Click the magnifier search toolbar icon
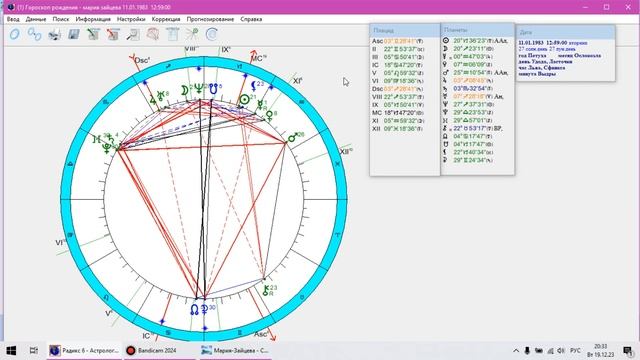The width and height of the screenshot is (640, 360). (x=133, y=35)
